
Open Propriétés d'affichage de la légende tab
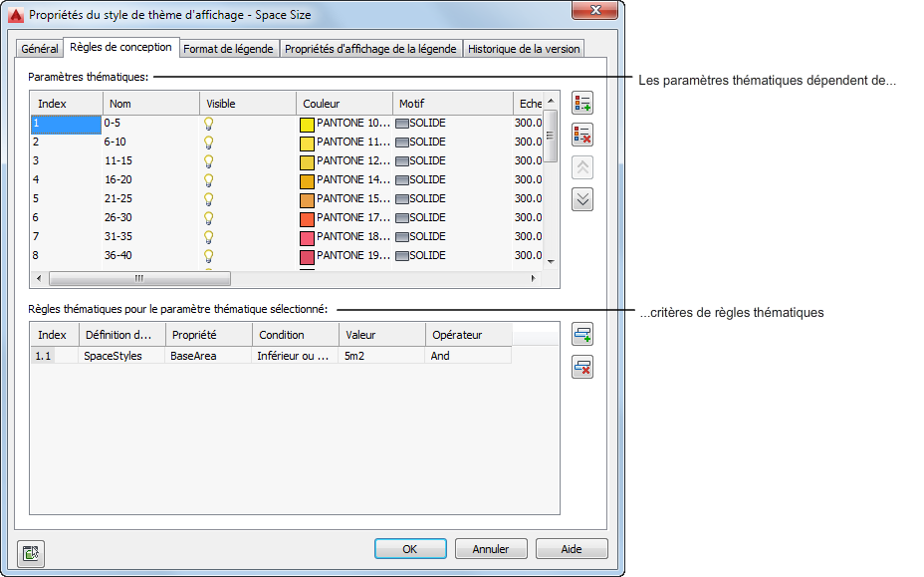370,49
